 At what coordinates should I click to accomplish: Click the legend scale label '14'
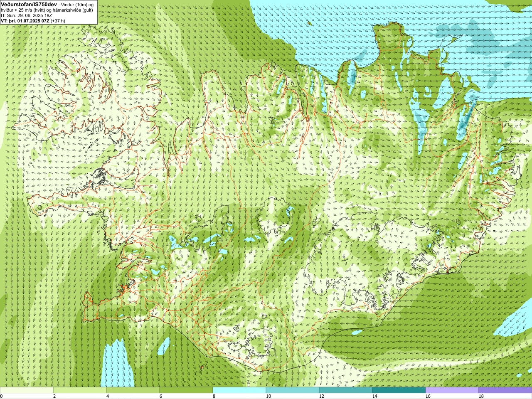[x=375, y=396]
